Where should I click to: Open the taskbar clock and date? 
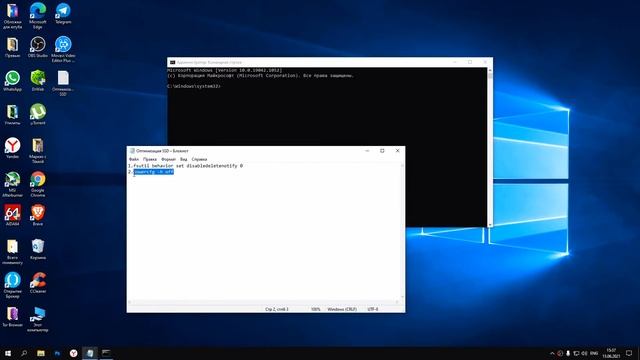tap(611, 353)
